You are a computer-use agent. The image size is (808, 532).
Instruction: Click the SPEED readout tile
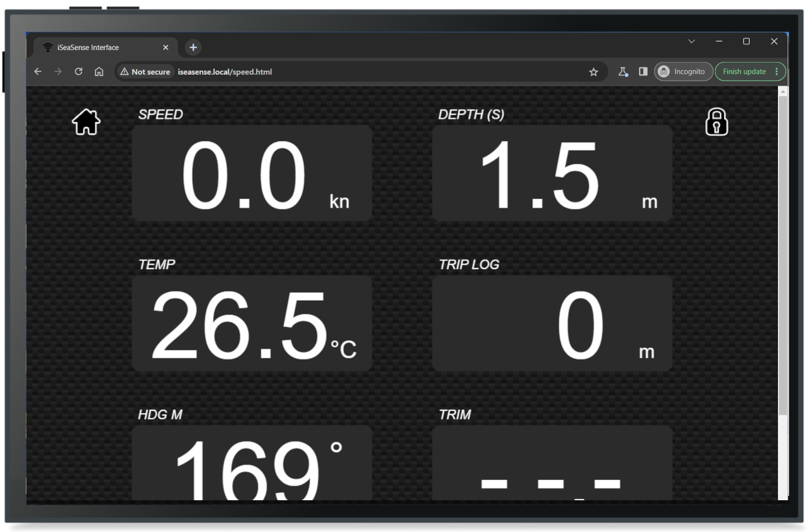tap(252, 173)
